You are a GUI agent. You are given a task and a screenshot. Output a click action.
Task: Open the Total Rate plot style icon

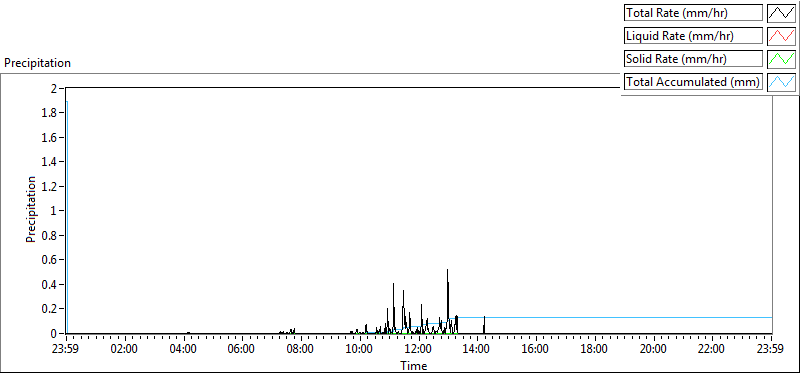(781, 13)
